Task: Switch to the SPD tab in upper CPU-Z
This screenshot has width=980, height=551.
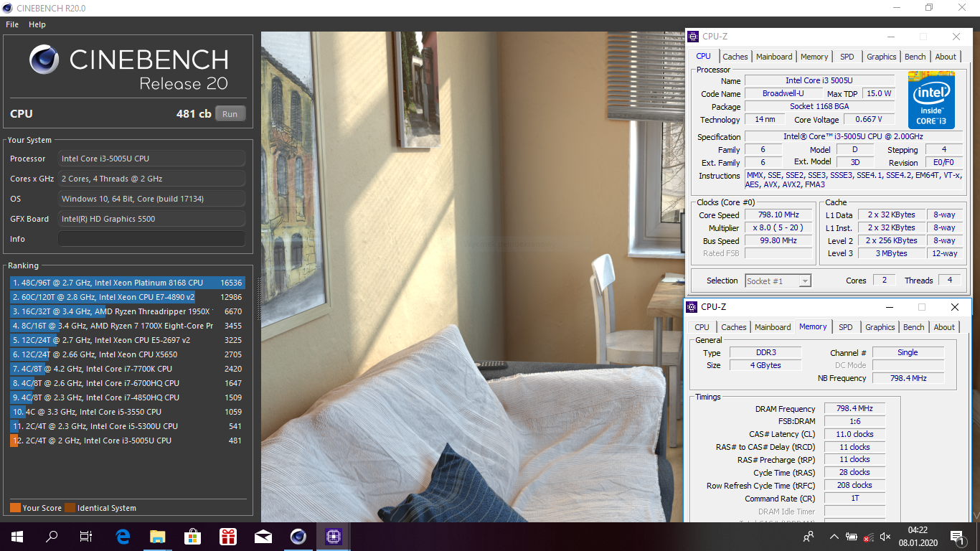Action: [x=847, y=57]
